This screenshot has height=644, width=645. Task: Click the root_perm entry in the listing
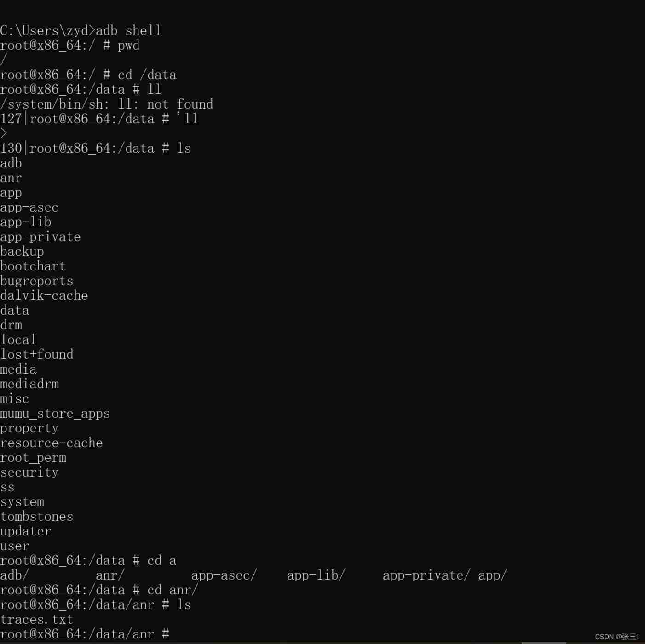point(33,458)
